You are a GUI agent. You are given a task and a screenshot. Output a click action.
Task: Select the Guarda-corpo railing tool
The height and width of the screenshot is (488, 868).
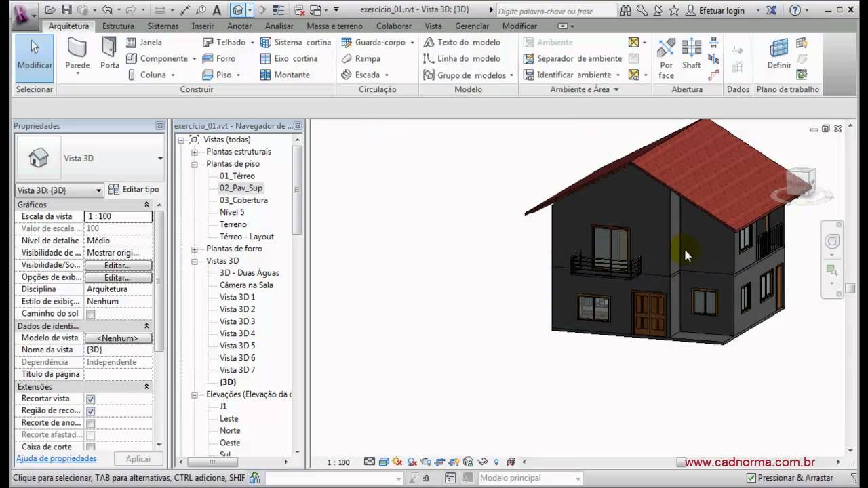pos(374,42)
